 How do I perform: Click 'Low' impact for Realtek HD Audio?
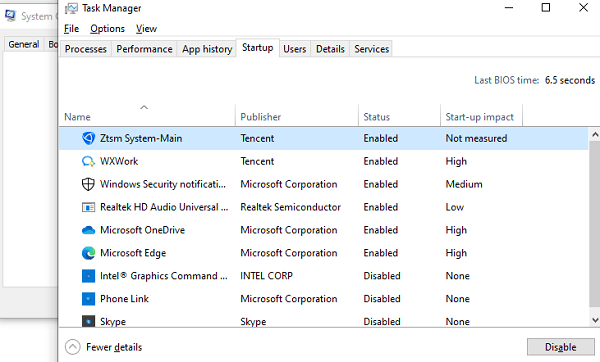click(x=455, y=207)
